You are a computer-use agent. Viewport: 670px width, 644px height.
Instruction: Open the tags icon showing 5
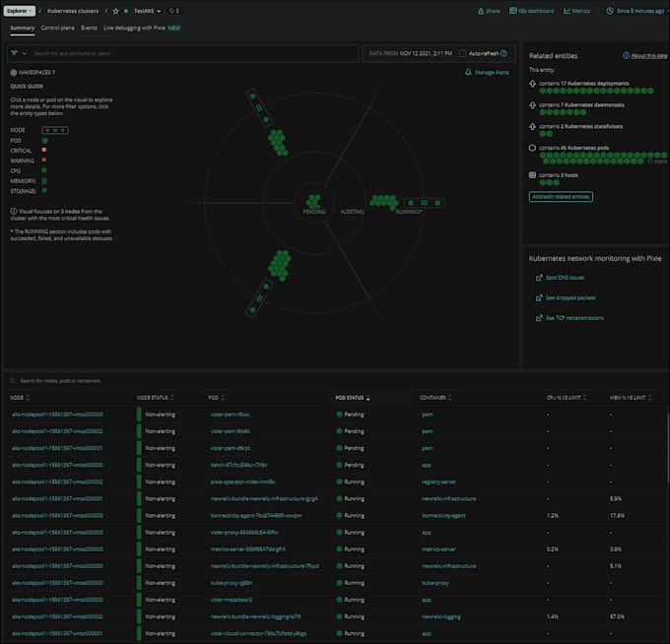click(174, 11)
